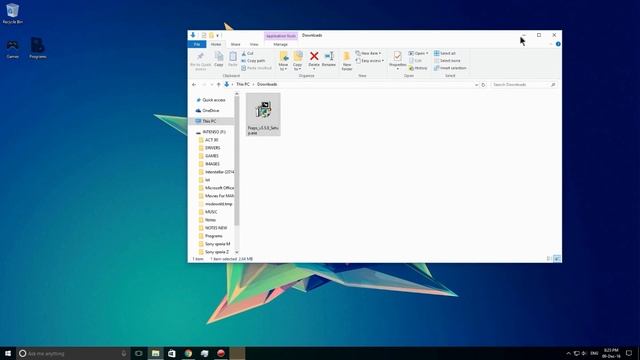The height and width of the screenshot is (360, 640).
Task: Expand the address bar history dropdown
Action: tap(476, 84)
